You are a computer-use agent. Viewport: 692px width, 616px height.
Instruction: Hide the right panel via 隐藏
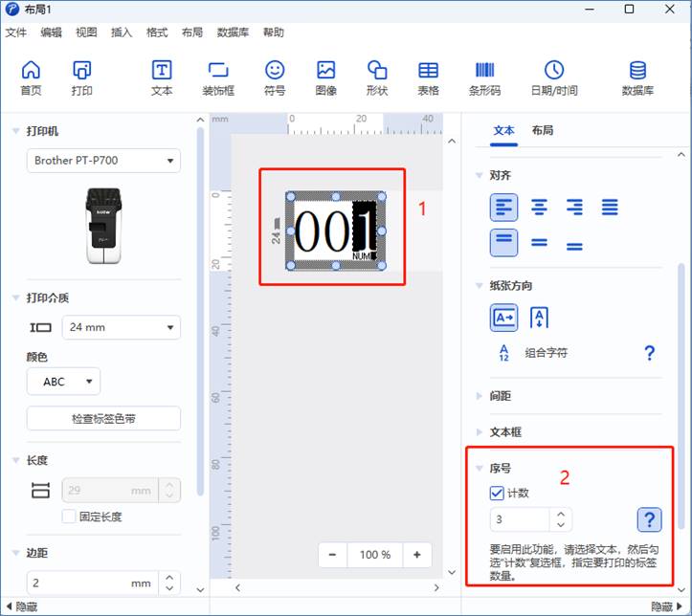point(667,606)
